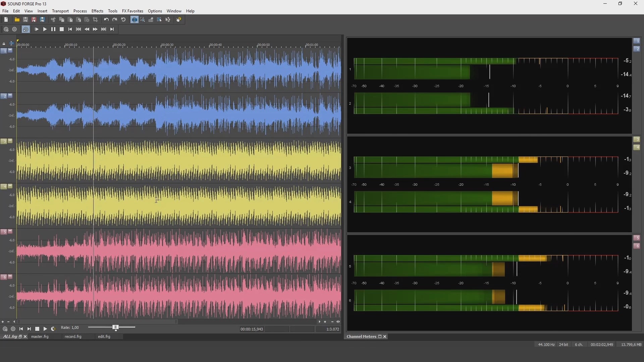
Task: Toggle Loop Playback button in transport bar
Action: click(25, 29)
